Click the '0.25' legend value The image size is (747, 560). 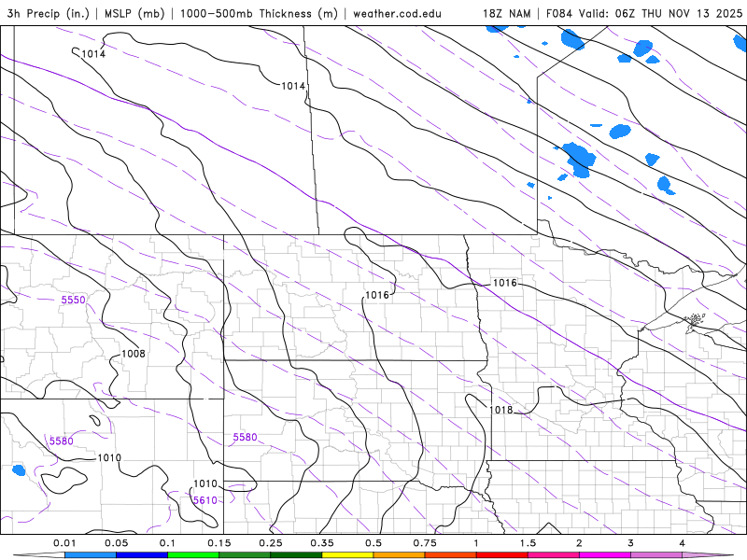[271, 543]
